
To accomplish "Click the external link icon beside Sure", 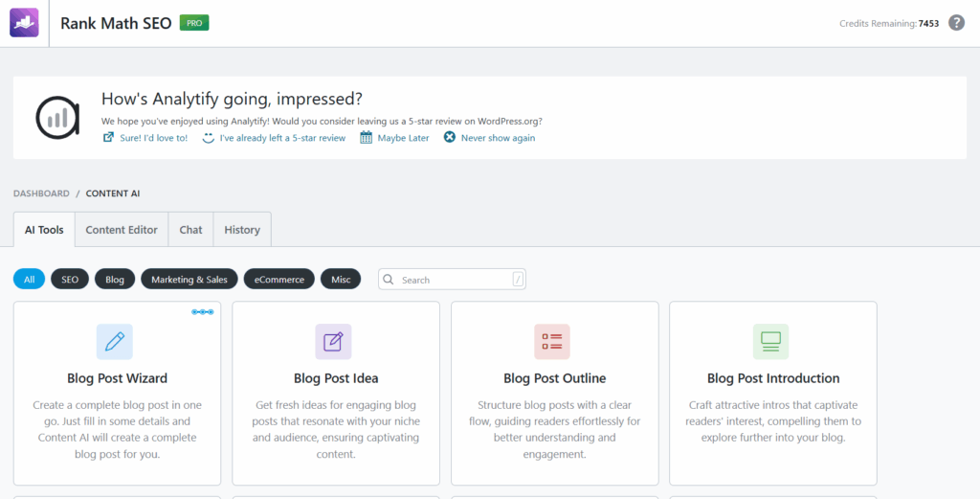I will pos(108,138).
